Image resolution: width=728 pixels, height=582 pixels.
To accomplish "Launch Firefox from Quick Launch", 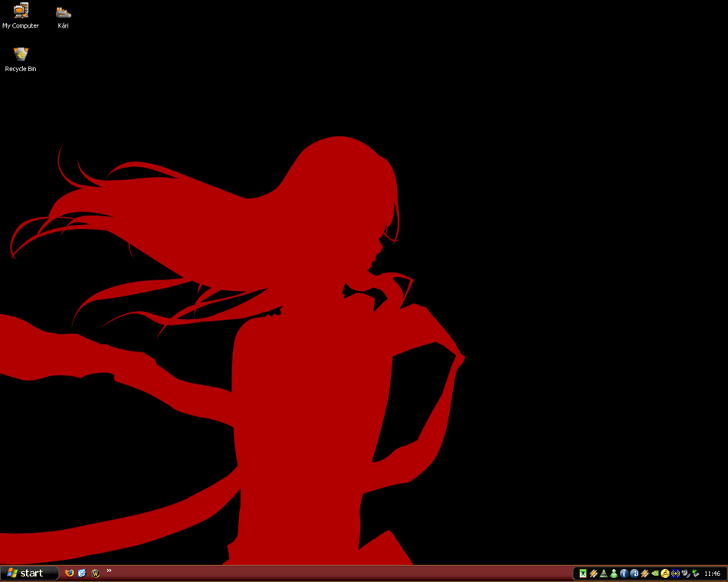I will pyautogui.click(x=69, y=573).
